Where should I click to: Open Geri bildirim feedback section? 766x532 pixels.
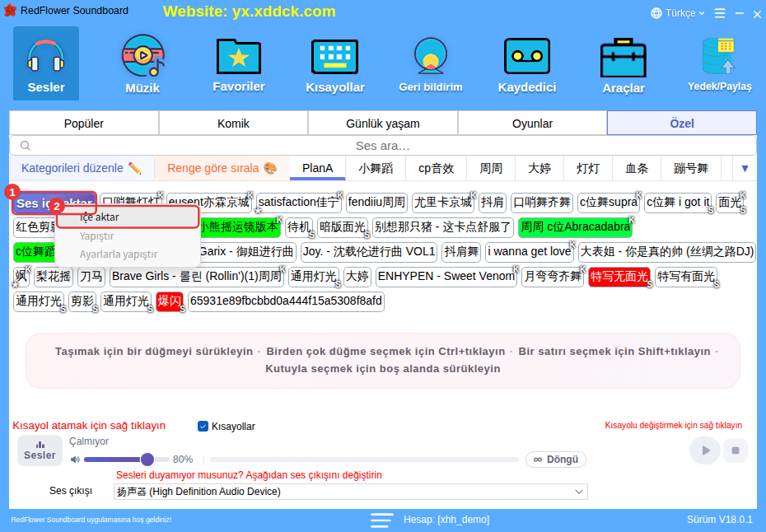click(x=431, y=63)
